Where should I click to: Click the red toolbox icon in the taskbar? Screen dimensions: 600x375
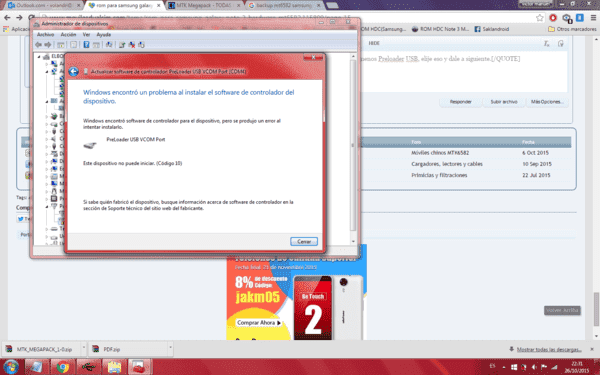[x=140, y=367]
